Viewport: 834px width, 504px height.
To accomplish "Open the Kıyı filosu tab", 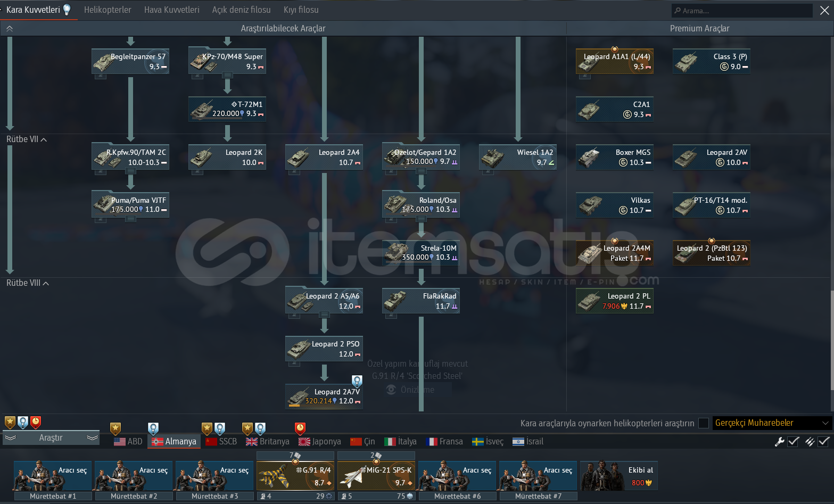I will click(x=301, y=10).
